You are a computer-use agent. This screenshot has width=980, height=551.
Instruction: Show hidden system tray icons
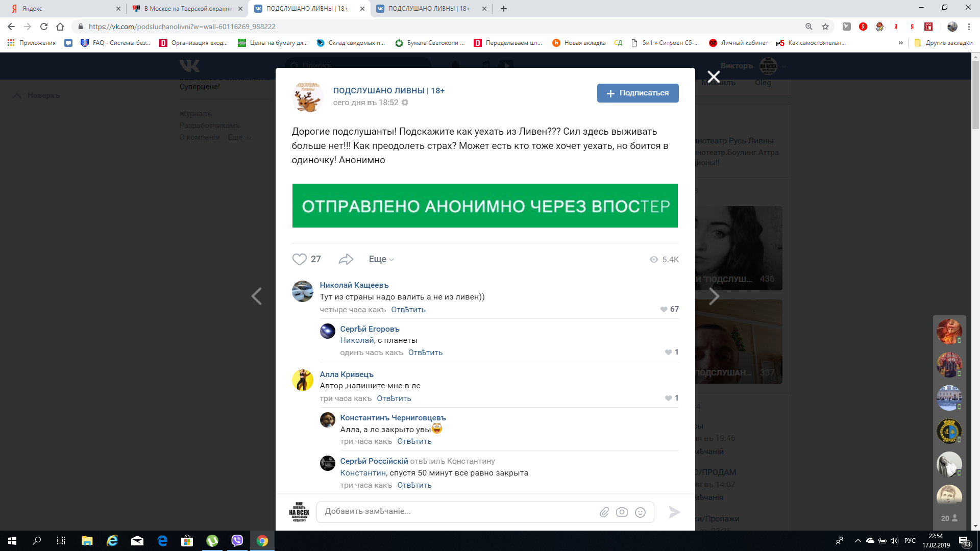click(x=857, y=541)
